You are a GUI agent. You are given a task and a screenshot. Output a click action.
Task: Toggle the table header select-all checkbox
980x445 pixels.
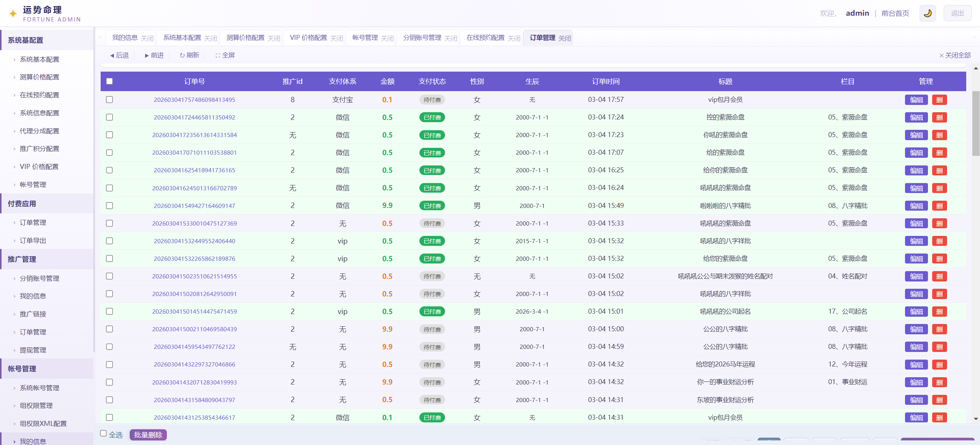(x=109, y=81)
